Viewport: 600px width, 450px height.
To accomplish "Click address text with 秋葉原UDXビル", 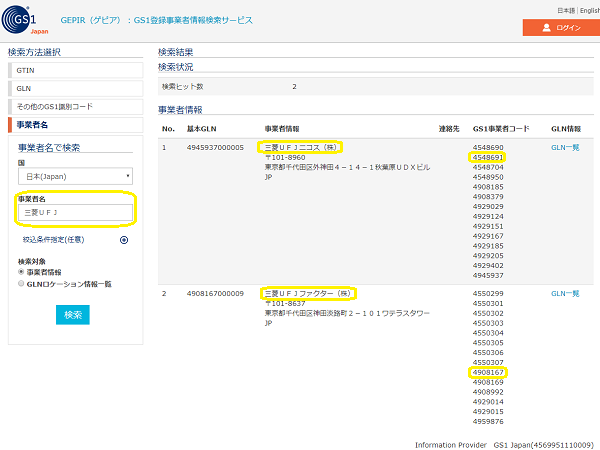I will click(347, 167).
